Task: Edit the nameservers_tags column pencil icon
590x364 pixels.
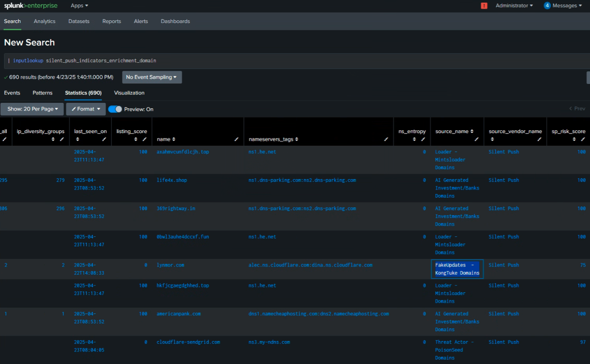Action: (x=386, y=139)
